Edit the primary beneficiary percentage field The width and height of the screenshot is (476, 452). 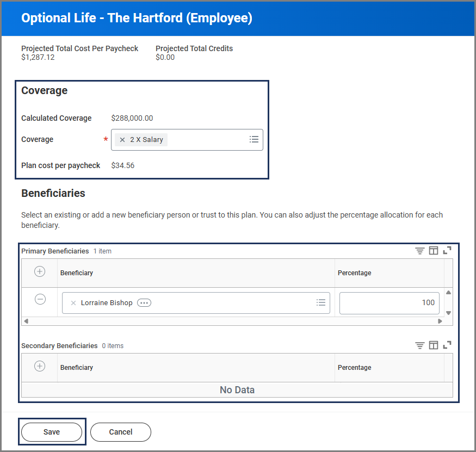point(389,303)
